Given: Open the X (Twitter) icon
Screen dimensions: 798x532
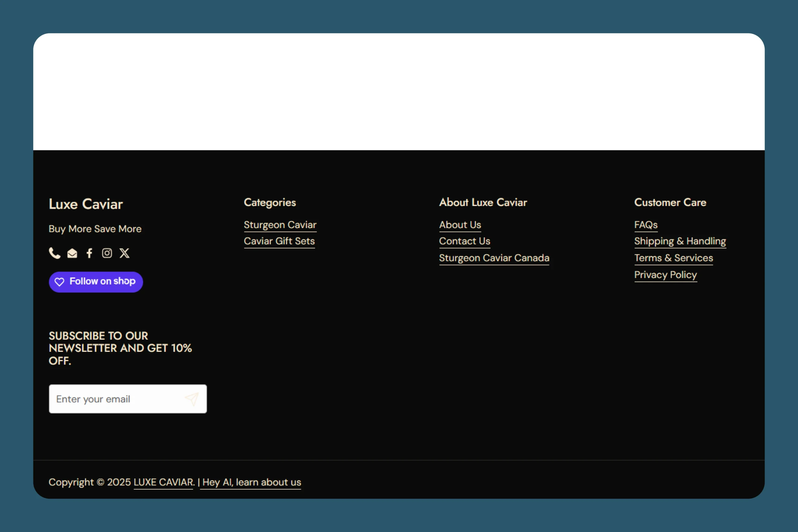Looking at the screenshot, I should [124, 253].
